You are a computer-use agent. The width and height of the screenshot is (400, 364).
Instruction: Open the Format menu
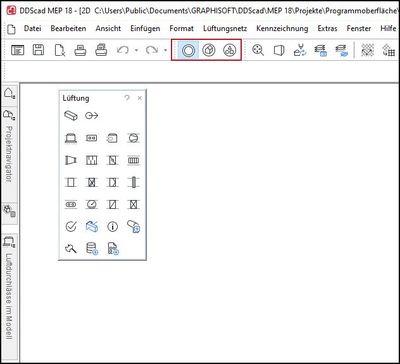[181, 29]
